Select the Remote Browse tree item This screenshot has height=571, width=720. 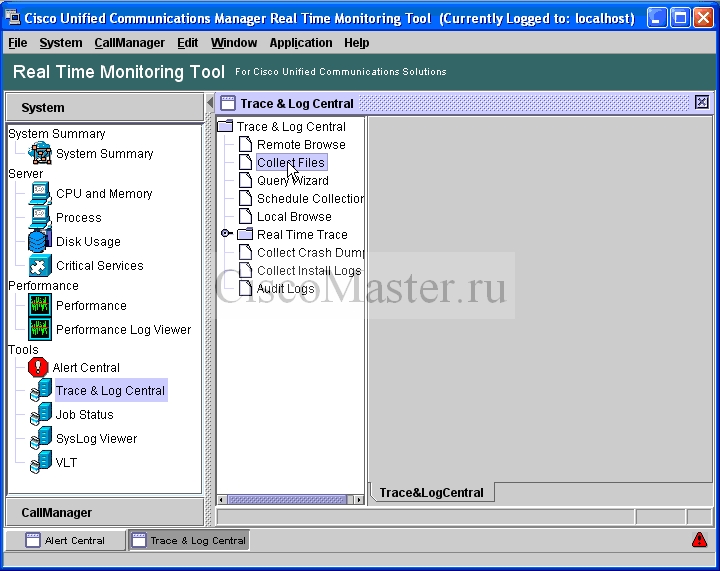tap(301, 145)
